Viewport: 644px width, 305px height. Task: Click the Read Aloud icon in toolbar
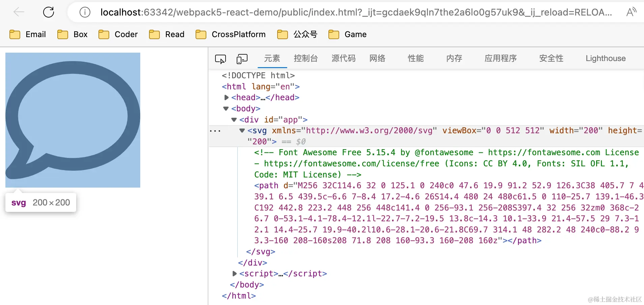pos(632,12)
